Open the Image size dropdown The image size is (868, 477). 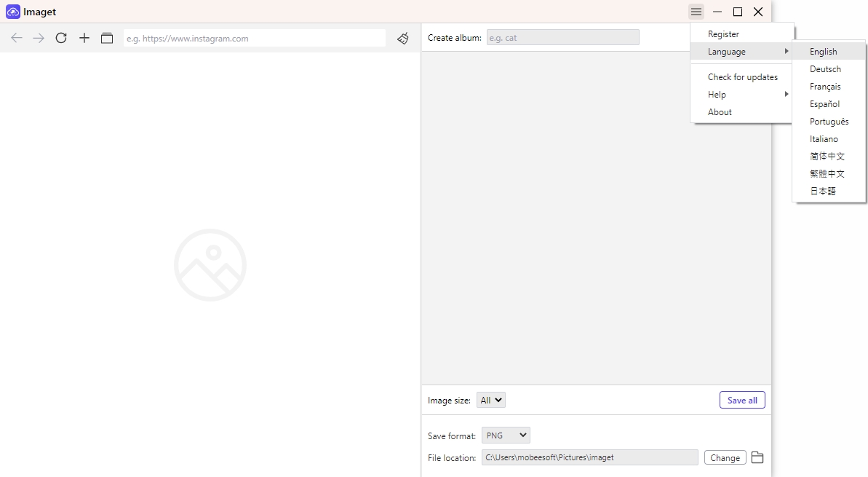(491, 400)
